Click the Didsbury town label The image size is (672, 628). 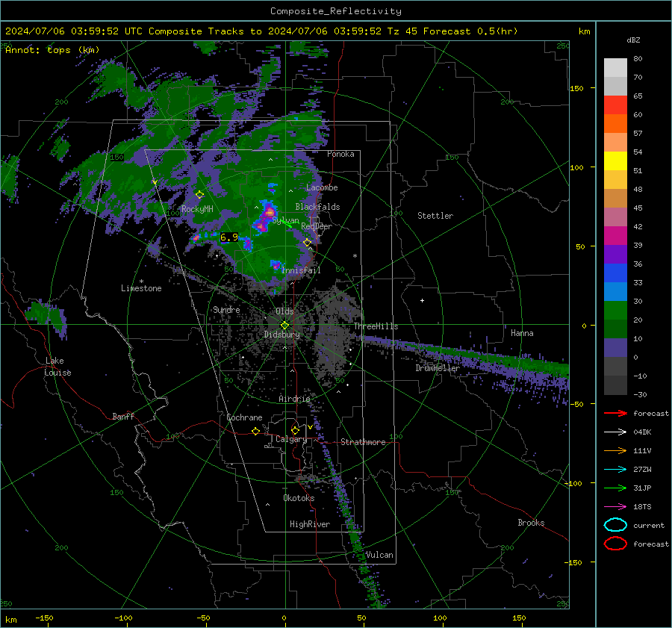(281, 335)
